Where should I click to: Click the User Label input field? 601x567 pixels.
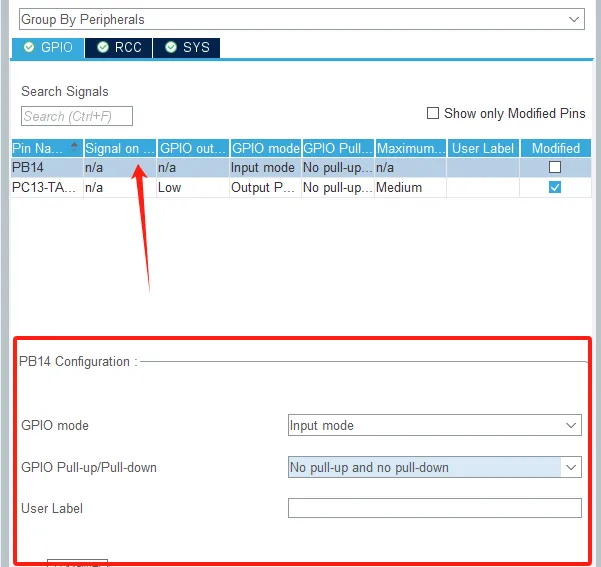[x=434, y=508]
